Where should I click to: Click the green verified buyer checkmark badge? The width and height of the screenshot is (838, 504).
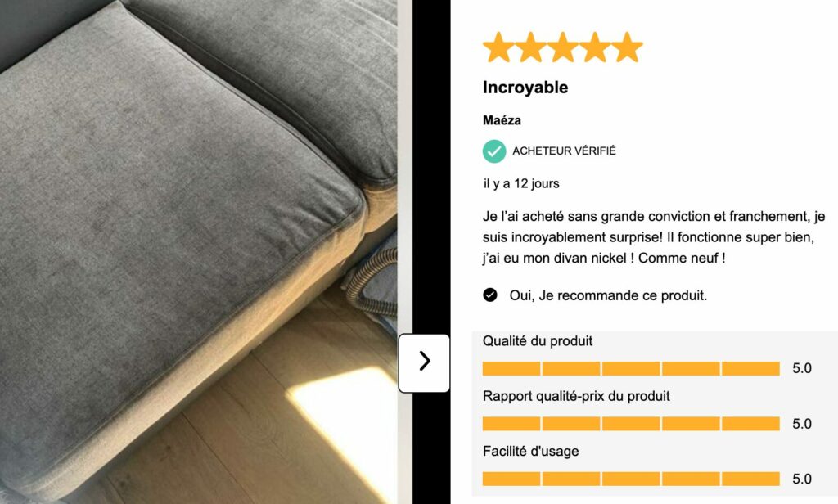(x=494, y=151)
